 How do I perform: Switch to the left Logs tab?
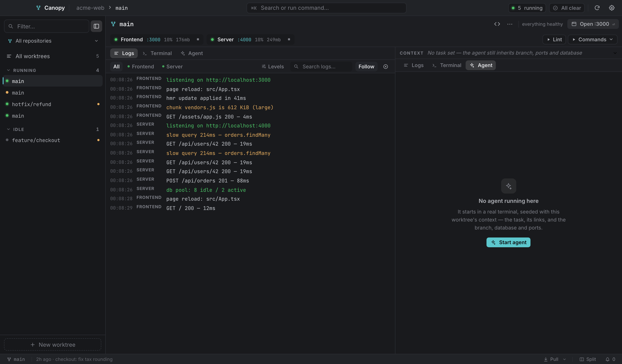124,53
